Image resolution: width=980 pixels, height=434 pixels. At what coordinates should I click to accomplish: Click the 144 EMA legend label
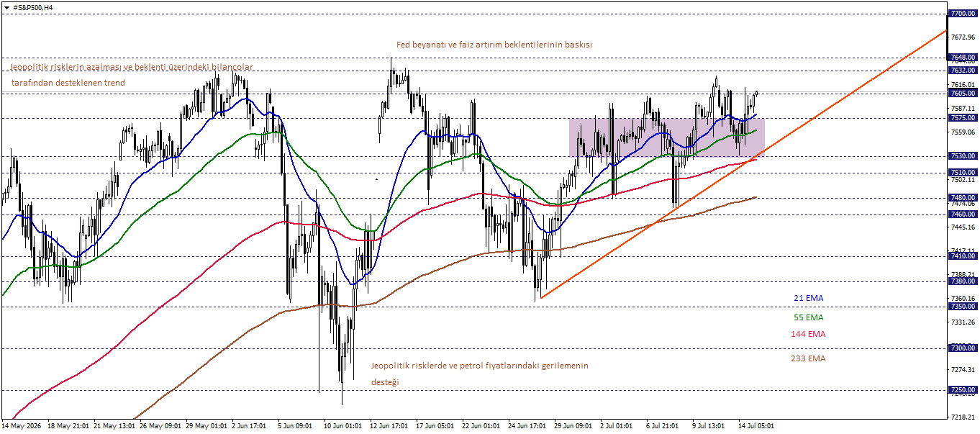(808, 334)
